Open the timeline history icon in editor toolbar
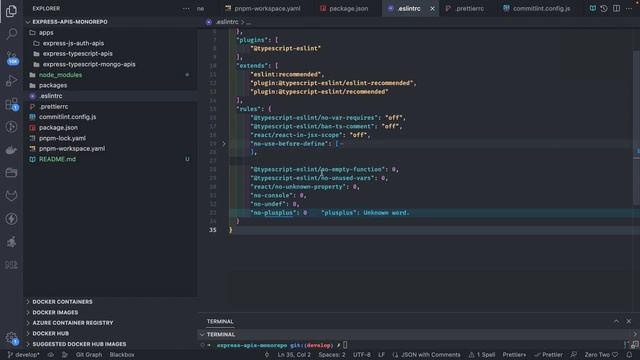Image resolution: width=640 pixels, height=360 pixels. (x=604, y=8)
